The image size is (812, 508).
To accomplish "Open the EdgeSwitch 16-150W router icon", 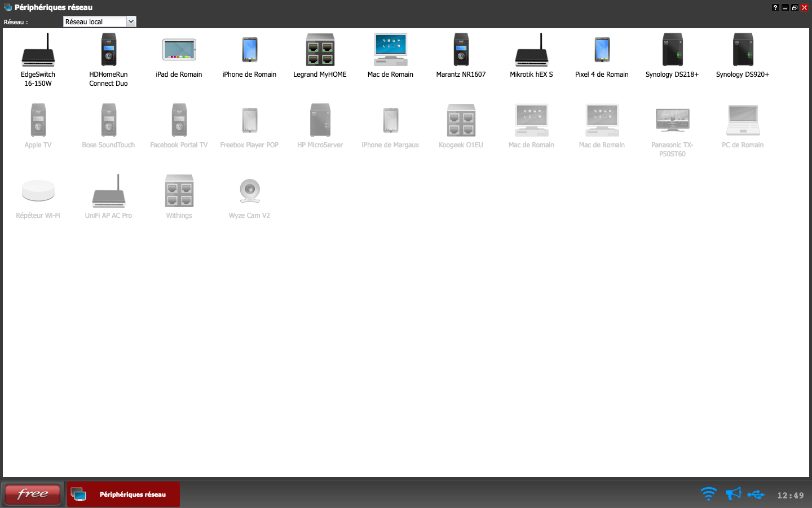I will [38, 50].
